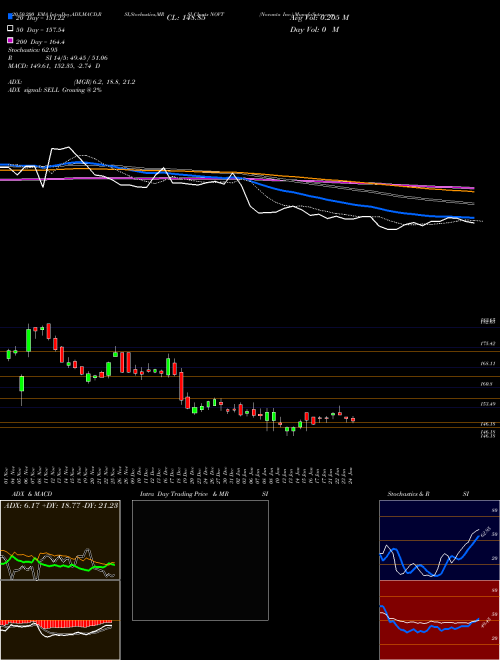Click the tallest green candlestick near chart start
The height and width of the screenshot is (660, 500).
(29, 340)
